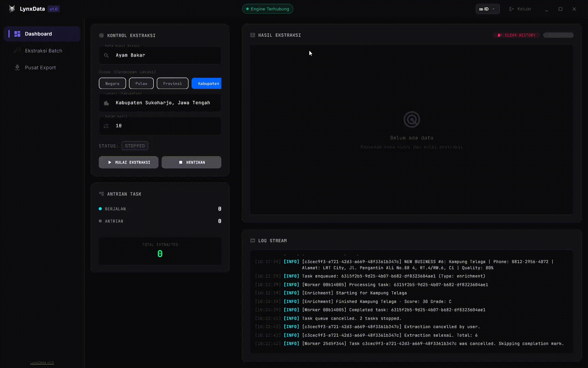
Task: Click the LynxData lynx logo icon
Action: tap(12, 9)
